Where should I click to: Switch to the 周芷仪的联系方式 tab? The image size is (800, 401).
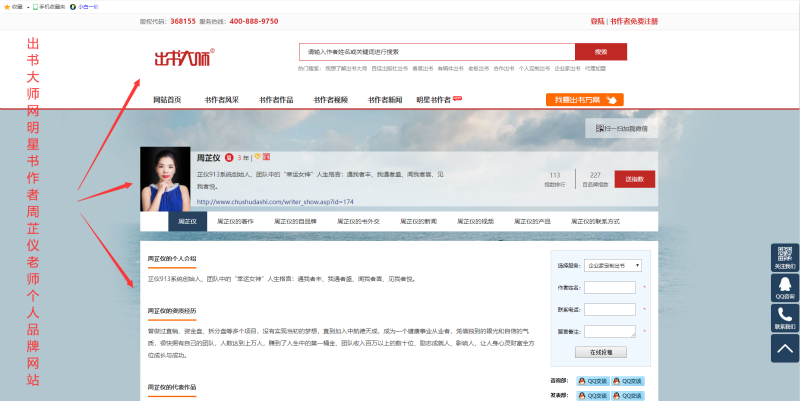click(596, 221)
